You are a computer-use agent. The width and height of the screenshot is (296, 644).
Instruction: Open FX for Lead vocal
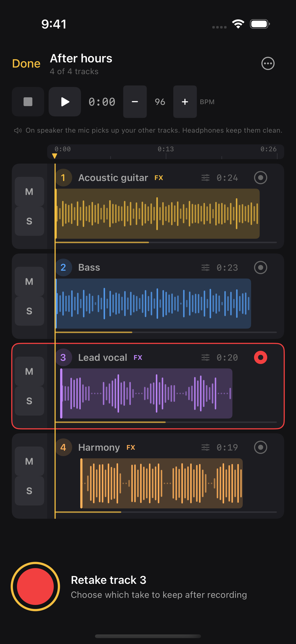[x=138, y=358]
